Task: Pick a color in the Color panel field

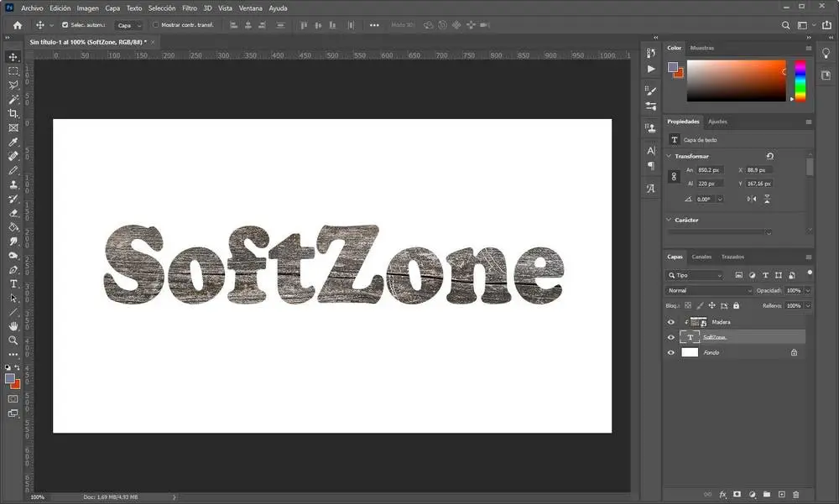Action: (737, 81)
